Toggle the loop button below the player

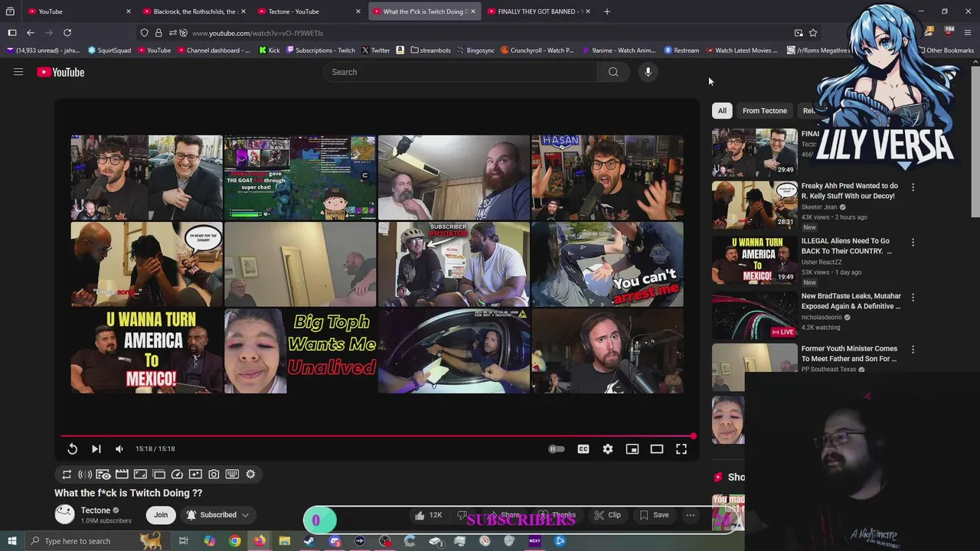(67, 474)
